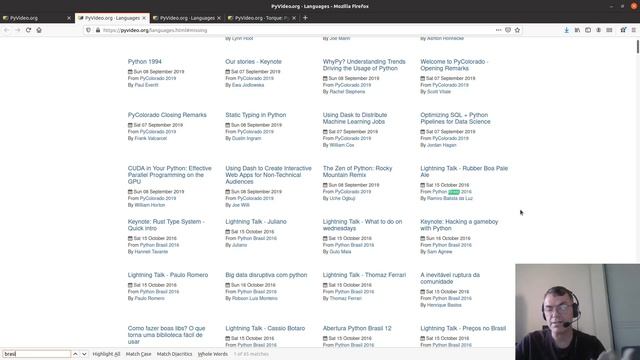The width and height of the screenshot is (640, 360).
Task: Open Keynote: Hacking a gameboy with Python
Action: pyautogui.click(x=459, y=225)
